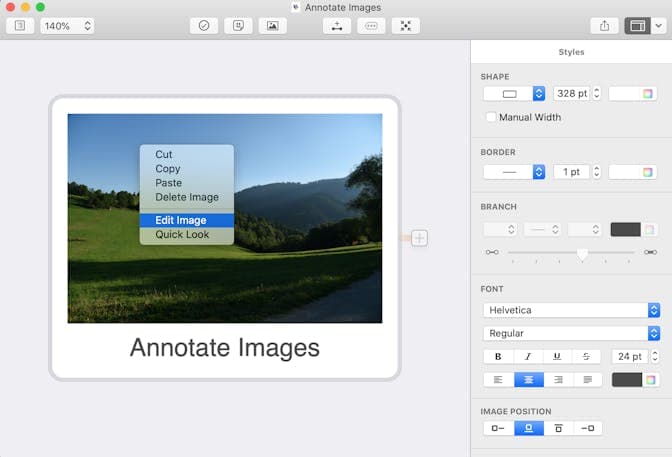Align text right
Image resolution: width=672 pixels, height=457 pixels.
pos(558,380)
